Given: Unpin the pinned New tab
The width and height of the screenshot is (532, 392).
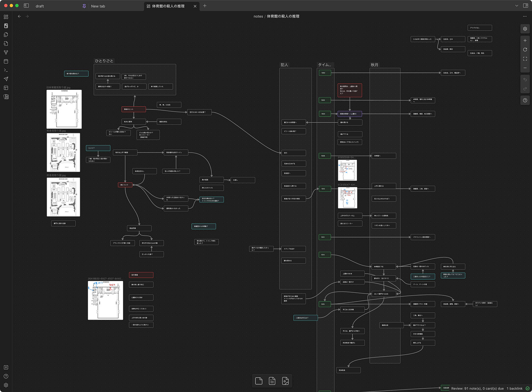Looking at the screenshot, I should coord(84,6).
